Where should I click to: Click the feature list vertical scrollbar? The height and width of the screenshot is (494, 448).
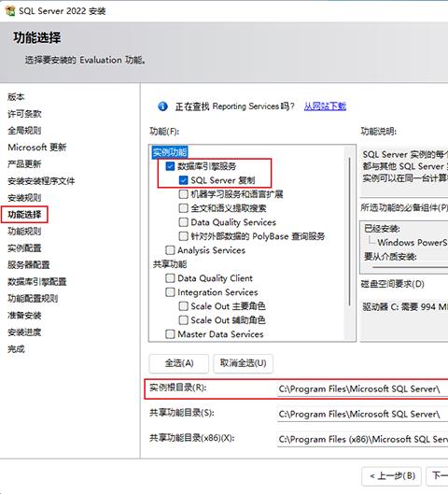pos(349,243)
